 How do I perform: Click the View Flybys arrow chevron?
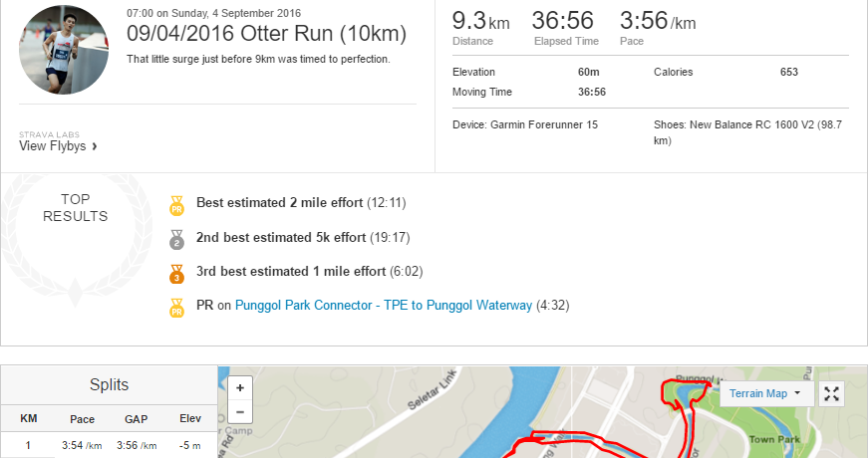95,146
